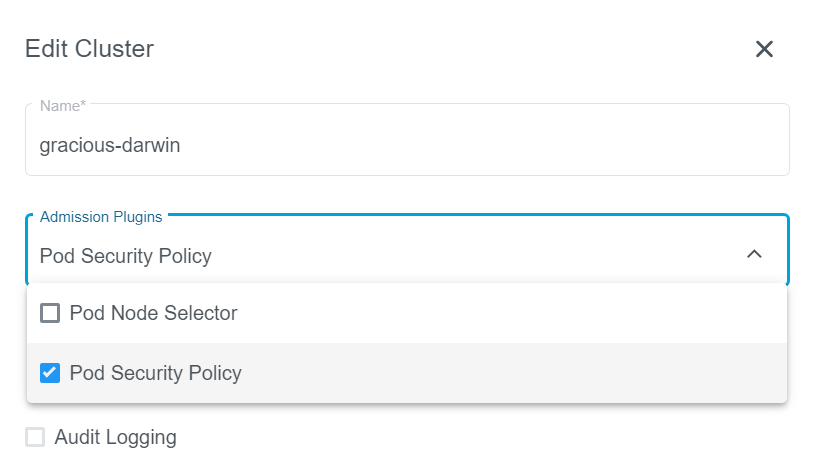The image size is (816, 474).
Task: Collapse the Admission Plugins chevron arrow
Action: pos(755,254)
